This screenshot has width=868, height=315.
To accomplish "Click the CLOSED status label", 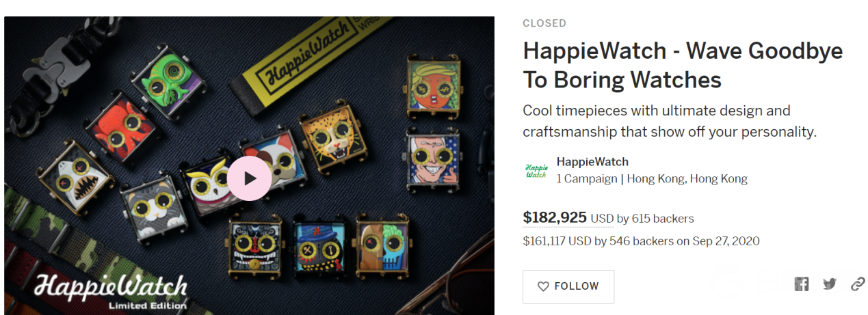I will (x=544, y=23).
